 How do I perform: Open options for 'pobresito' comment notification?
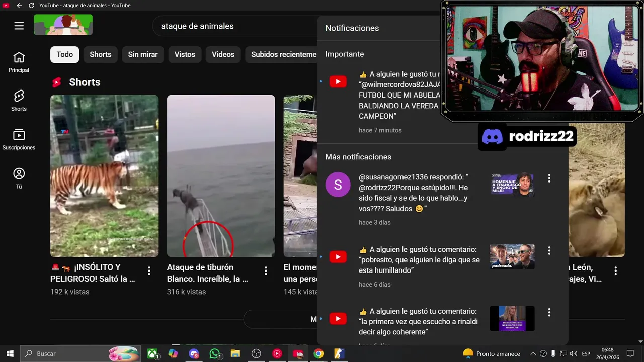coord(549,250)
